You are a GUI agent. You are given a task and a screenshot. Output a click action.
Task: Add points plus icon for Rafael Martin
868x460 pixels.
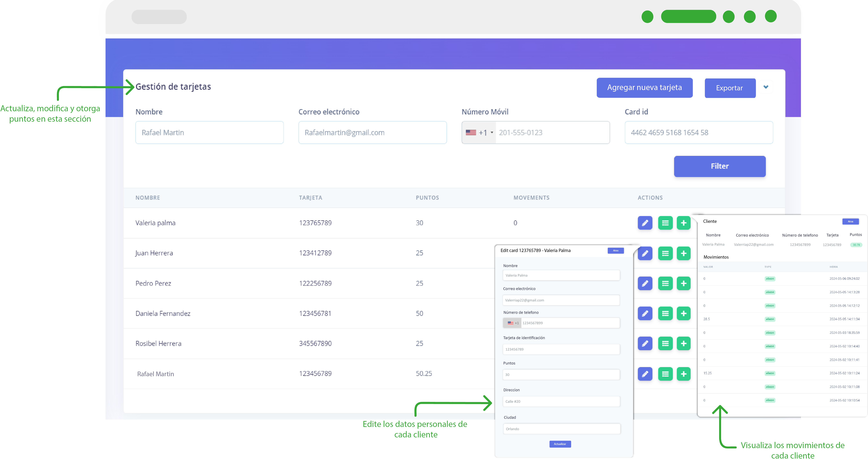tap(683, 374)
